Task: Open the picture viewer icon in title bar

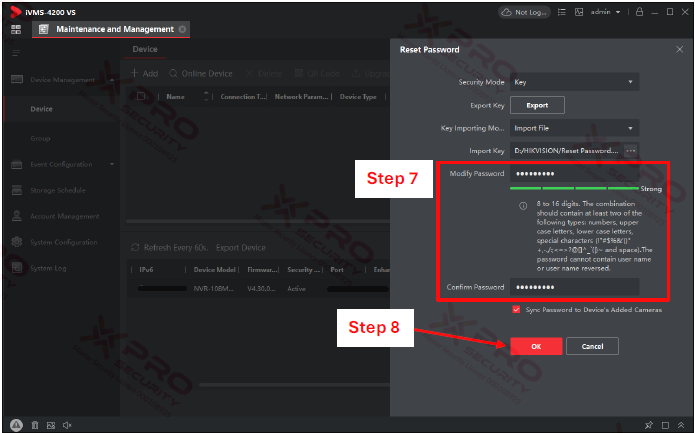Action: pyautogui.click(x=579, y=12)
